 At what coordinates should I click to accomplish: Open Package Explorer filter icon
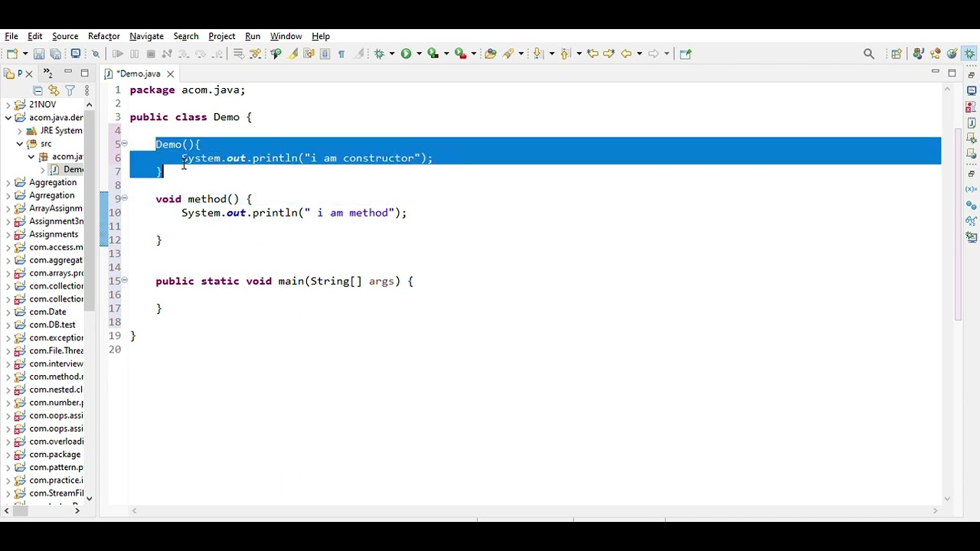[70, 90]
